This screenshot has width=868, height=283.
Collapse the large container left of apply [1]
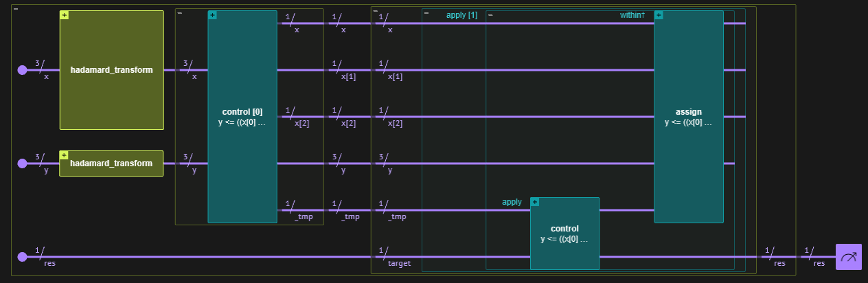[x=375, y=11]
